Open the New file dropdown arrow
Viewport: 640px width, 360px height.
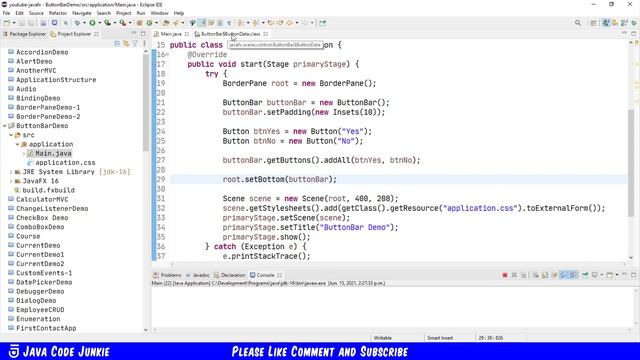(x=13, y=23)
